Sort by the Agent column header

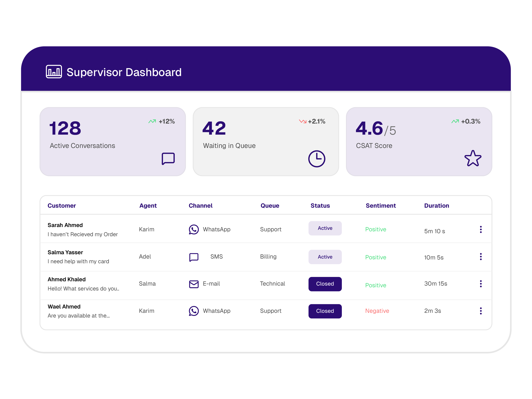click(x=148, y=206)
